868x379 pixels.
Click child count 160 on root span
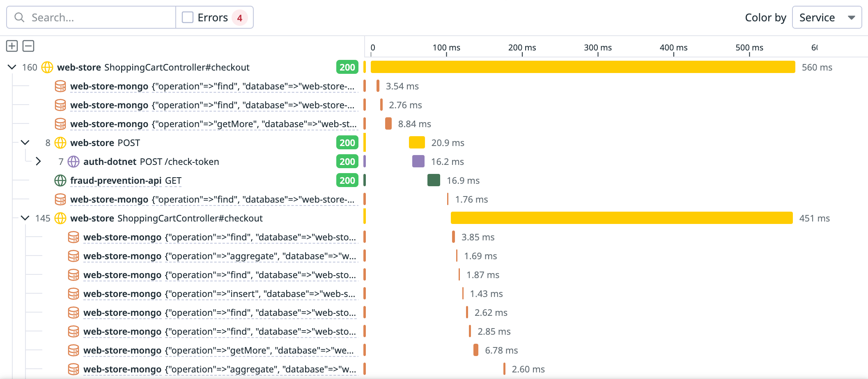(30, 67)
